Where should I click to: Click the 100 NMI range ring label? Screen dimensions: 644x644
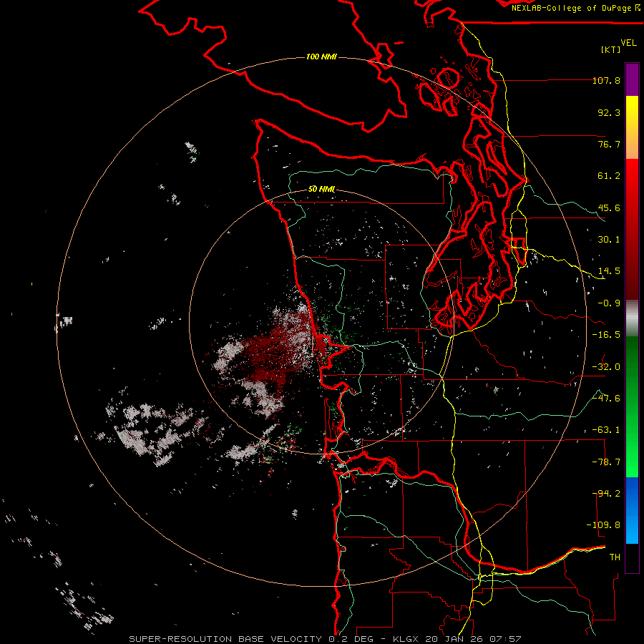click(321, 57)
